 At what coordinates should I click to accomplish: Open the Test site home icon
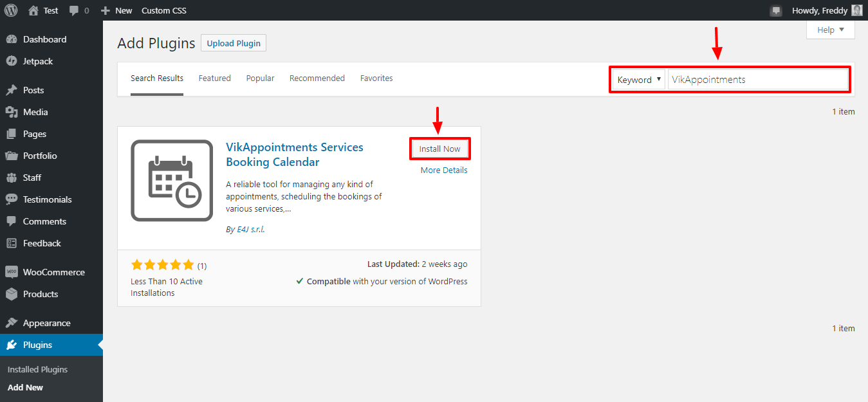point(33,10)
